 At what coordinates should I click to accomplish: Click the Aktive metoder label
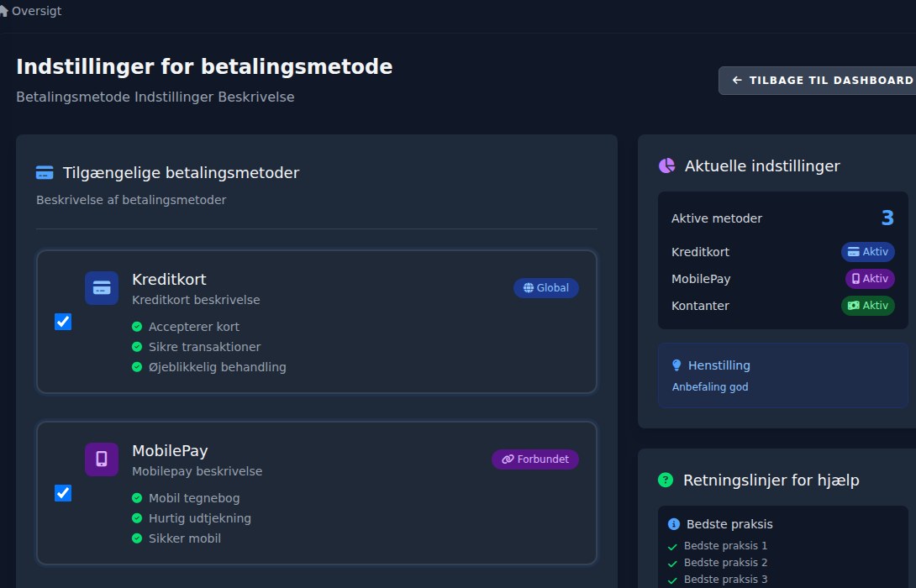(716, 218)
